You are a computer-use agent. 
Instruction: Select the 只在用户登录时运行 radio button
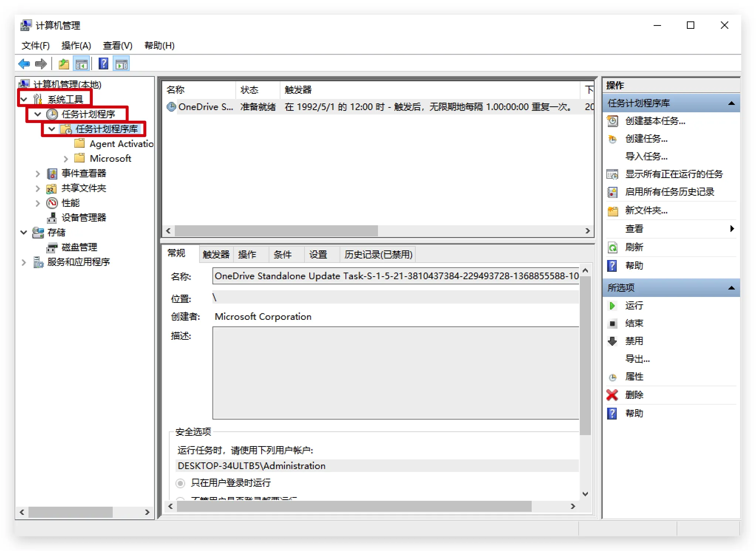tap(180, 483)
